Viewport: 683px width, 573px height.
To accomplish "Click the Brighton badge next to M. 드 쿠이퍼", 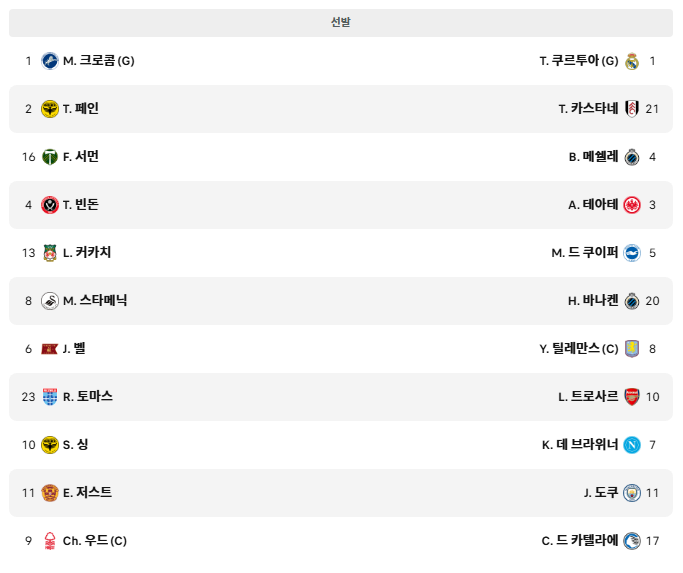I will (x=632, y=253).
